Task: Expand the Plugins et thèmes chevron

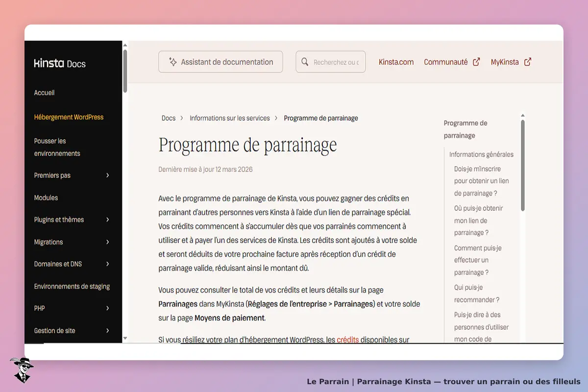Action: [x=108, y=220]
